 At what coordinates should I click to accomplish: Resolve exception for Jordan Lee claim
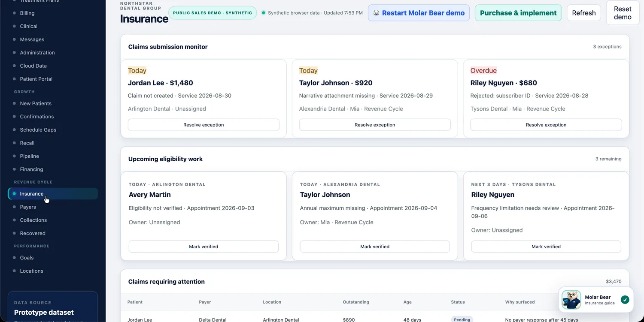(204, 125)
